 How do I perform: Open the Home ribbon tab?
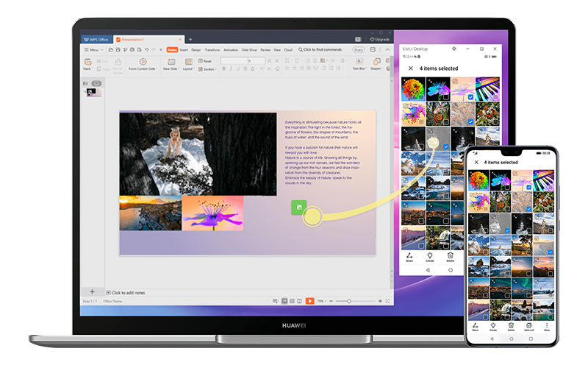point(172,49)
